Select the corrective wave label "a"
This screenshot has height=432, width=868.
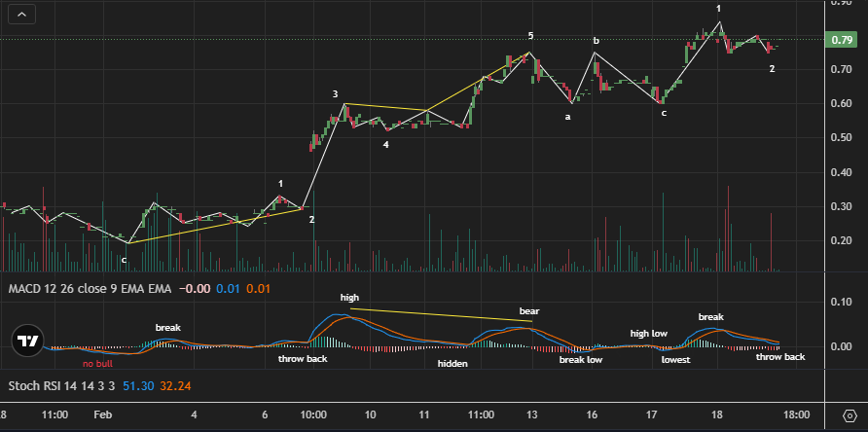(567, 117)
